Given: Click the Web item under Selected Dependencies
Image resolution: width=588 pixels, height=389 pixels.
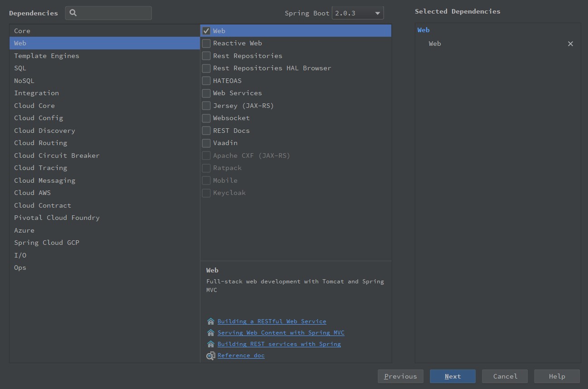Looking at the screenshot, I should click(435, 44).
